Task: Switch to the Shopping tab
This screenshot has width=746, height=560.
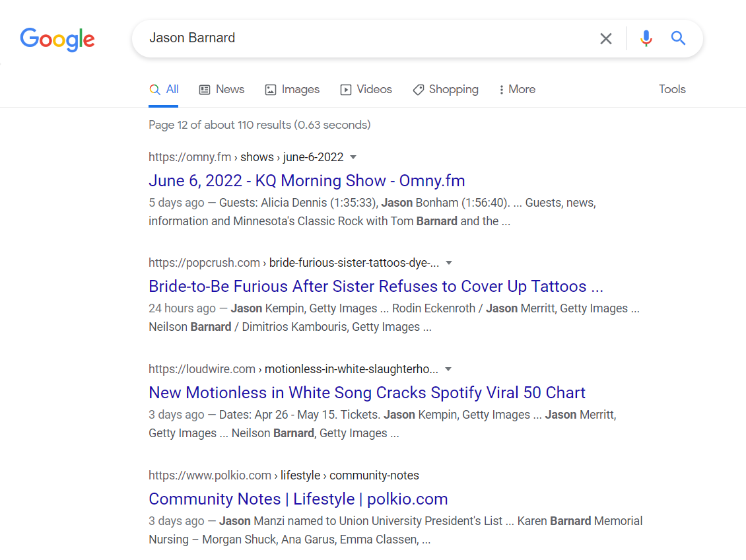Action: tap(446, 89)
